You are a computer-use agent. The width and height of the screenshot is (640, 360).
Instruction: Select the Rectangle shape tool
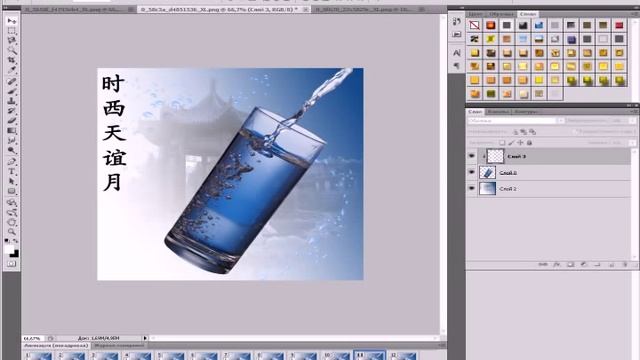coord(12,191)
